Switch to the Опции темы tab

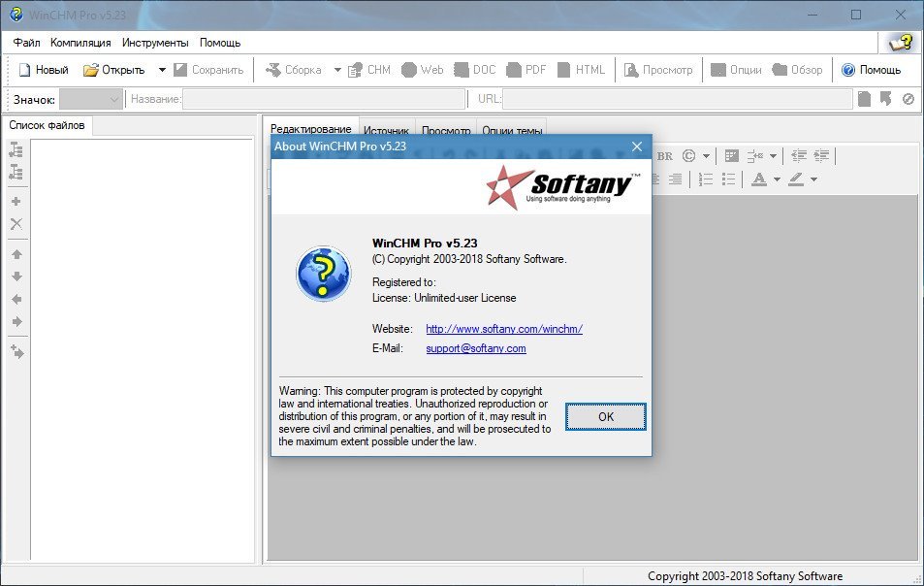point(512,129)
